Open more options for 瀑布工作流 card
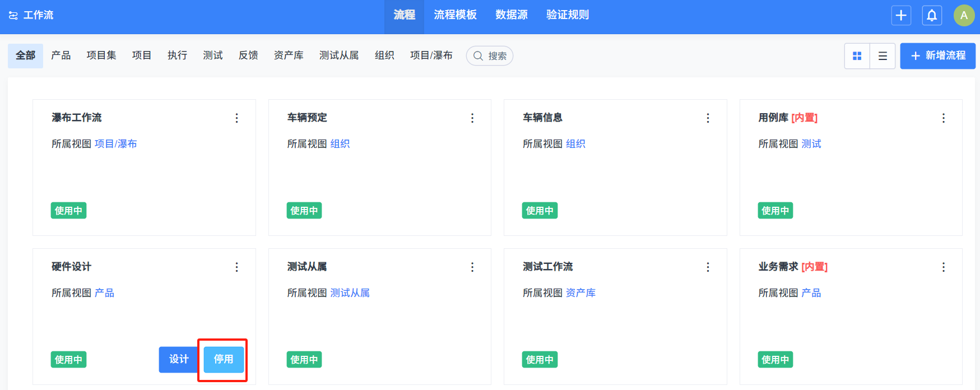 (236, 118)
